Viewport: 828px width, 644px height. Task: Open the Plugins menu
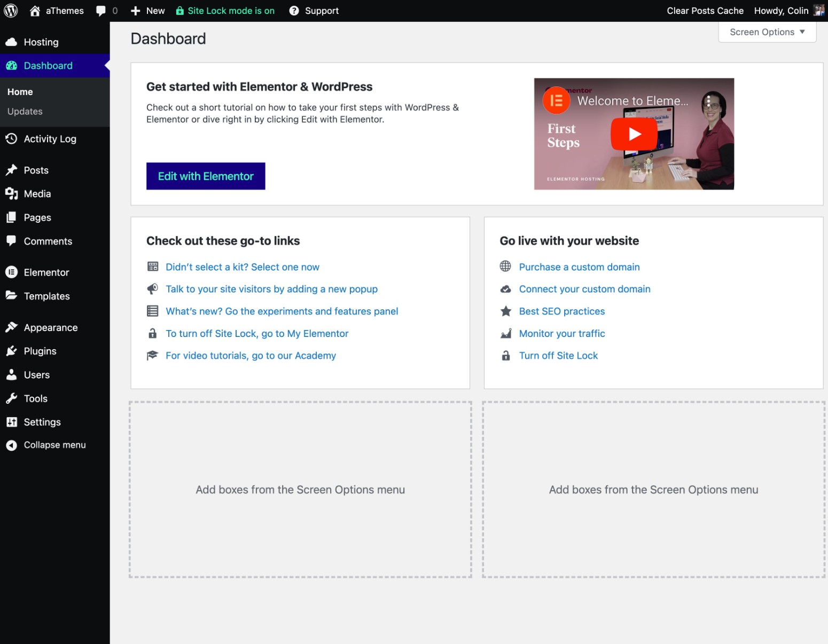coord(55,351)
